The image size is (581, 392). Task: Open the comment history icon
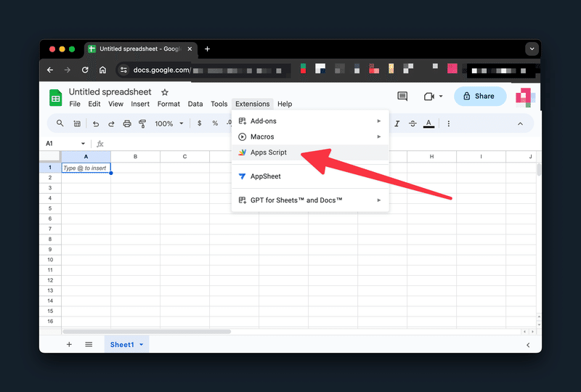click(402, 97)
